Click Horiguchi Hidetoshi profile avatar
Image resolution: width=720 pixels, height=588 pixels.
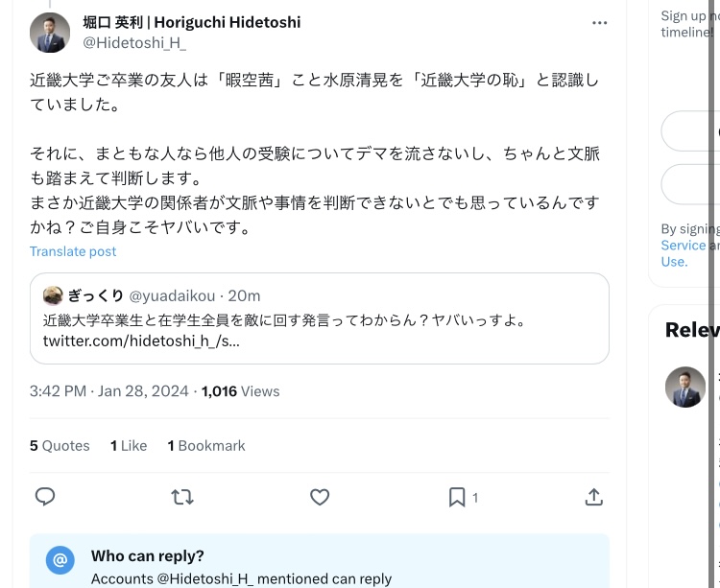click(50, 33)
